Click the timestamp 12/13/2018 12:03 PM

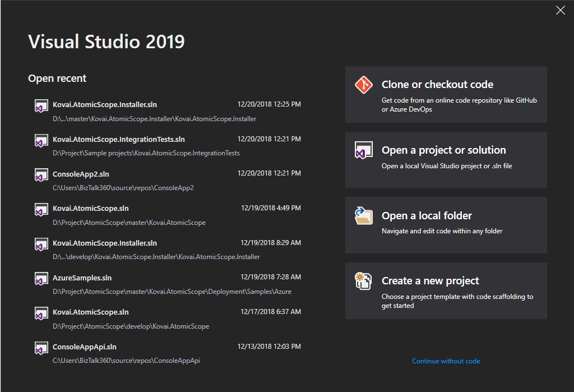click(269, 347)
